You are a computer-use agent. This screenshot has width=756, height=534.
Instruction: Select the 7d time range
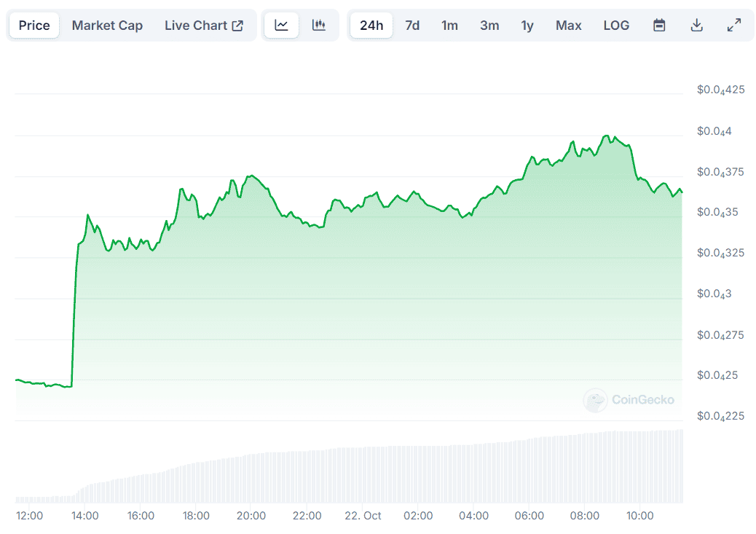(412, 25)
